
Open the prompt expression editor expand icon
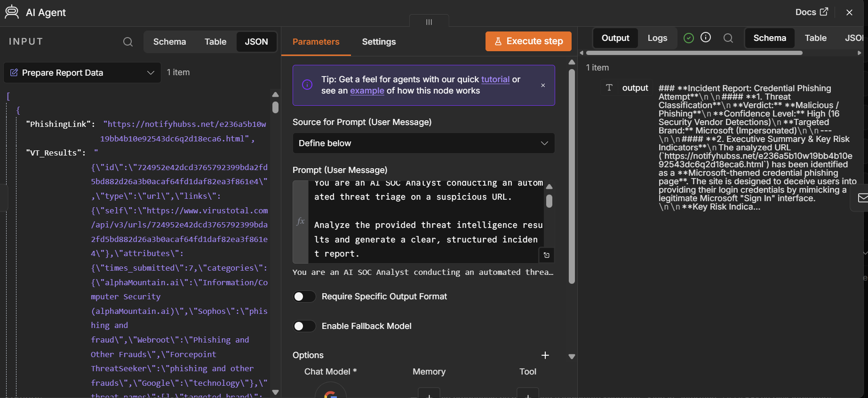[x=546, y=255]
